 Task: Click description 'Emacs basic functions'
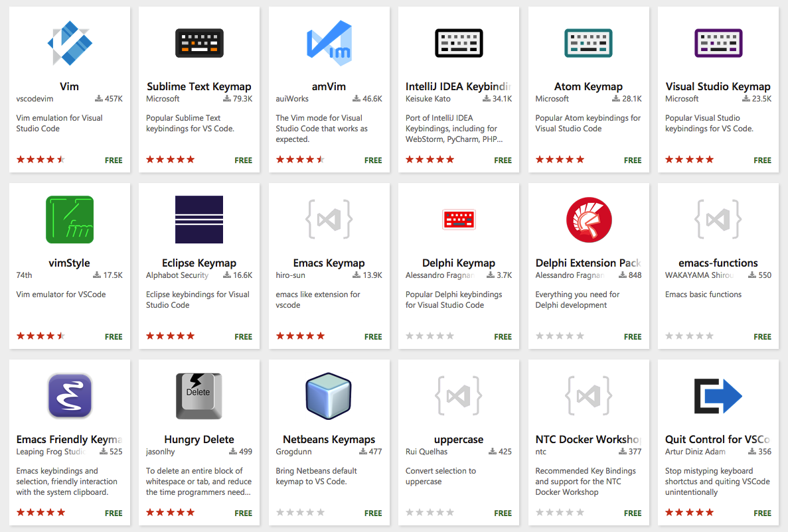[703, 295]
